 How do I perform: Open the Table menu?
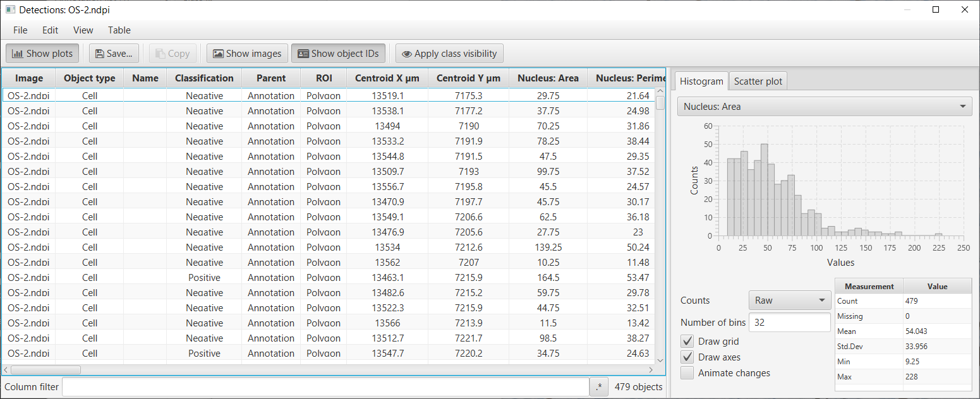pyautogui.click(x=119, y=30)
